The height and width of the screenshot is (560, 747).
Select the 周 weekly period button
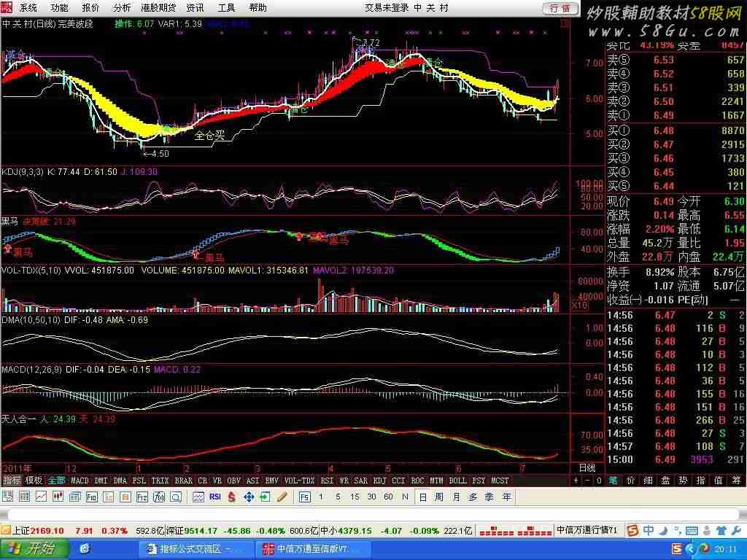(x=439, y=497)
